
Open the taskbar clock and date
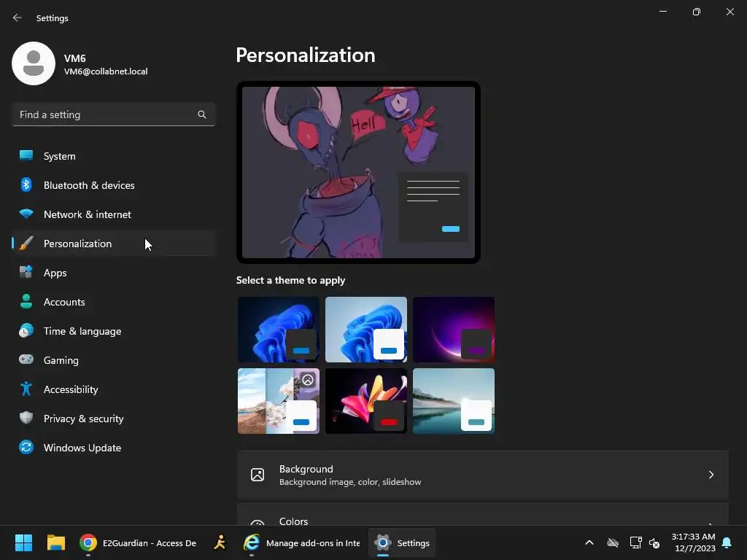coord(694,542)
